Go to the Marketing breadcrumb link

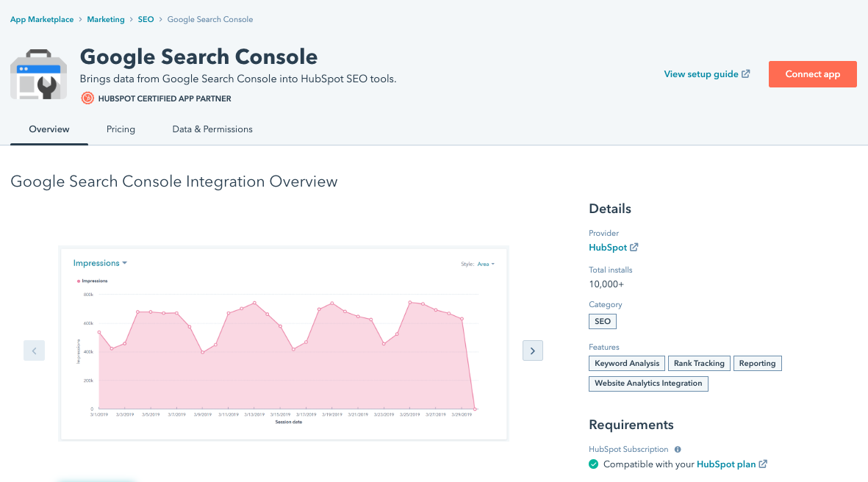106,19
